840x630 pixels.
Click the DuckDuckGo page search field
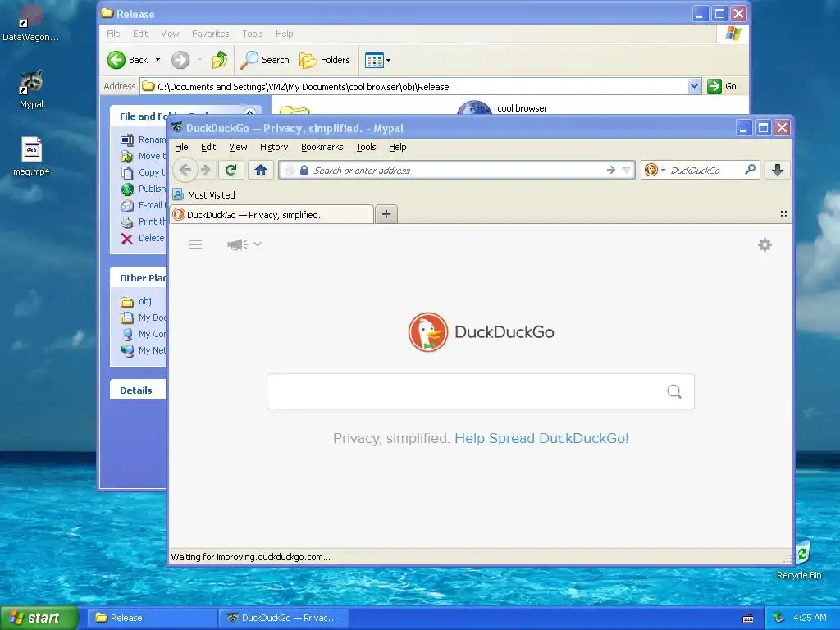point(481,391)
